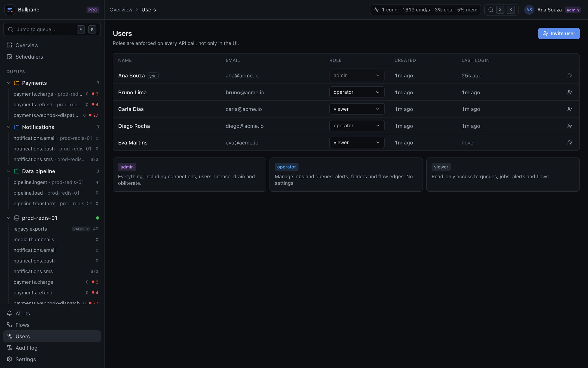Select Users in the sidebar
588x368 pixels.
52,336
